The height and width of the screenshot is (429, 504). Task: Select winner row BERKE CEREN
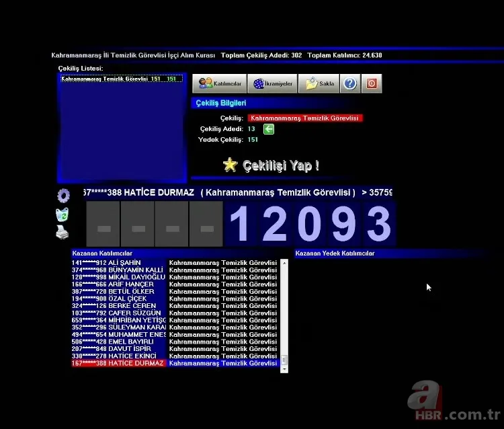[175, 306]
